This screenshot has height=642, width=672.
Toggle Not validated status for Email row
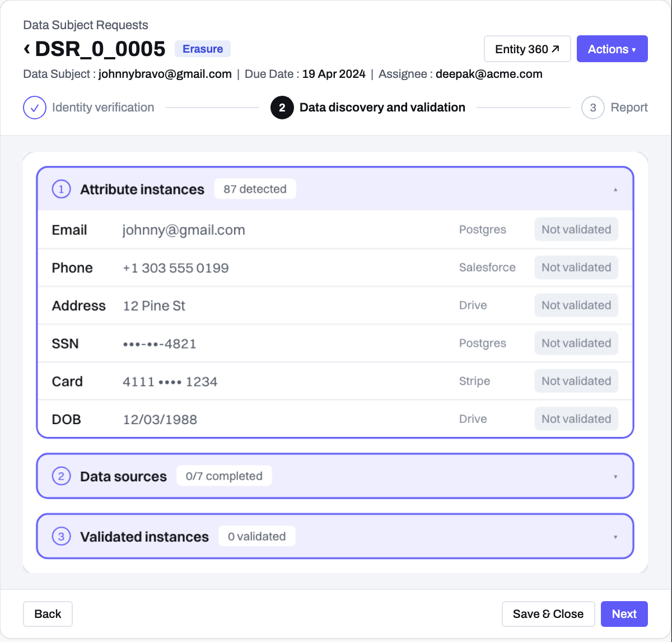click(x=576, y=230)
